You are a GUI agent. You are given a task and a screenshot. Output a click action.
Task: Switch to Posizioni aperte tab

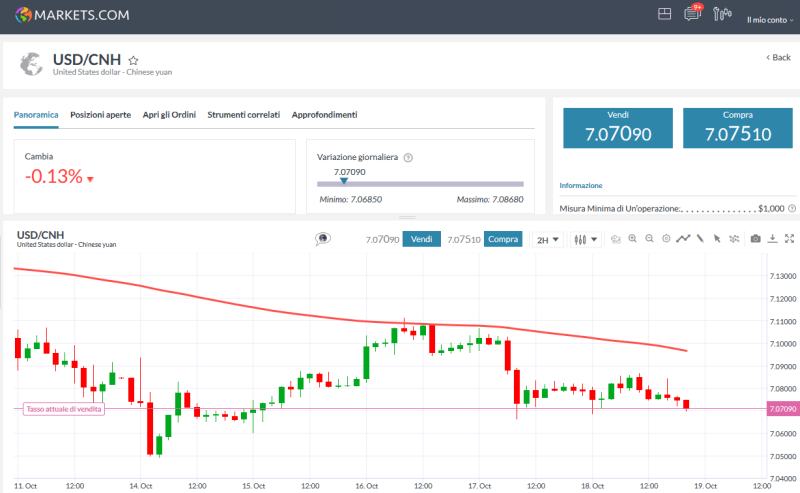click(100, 115)
